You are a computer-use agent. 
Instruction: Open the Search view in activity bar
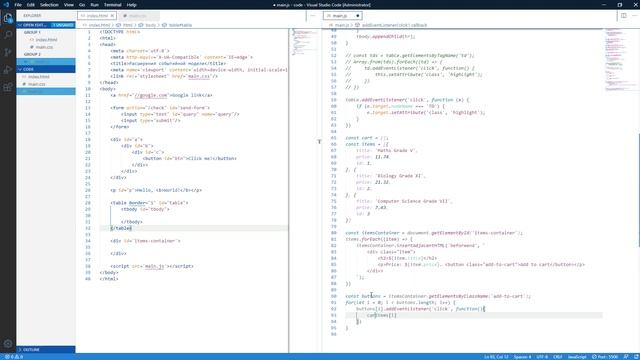point(8,35)
